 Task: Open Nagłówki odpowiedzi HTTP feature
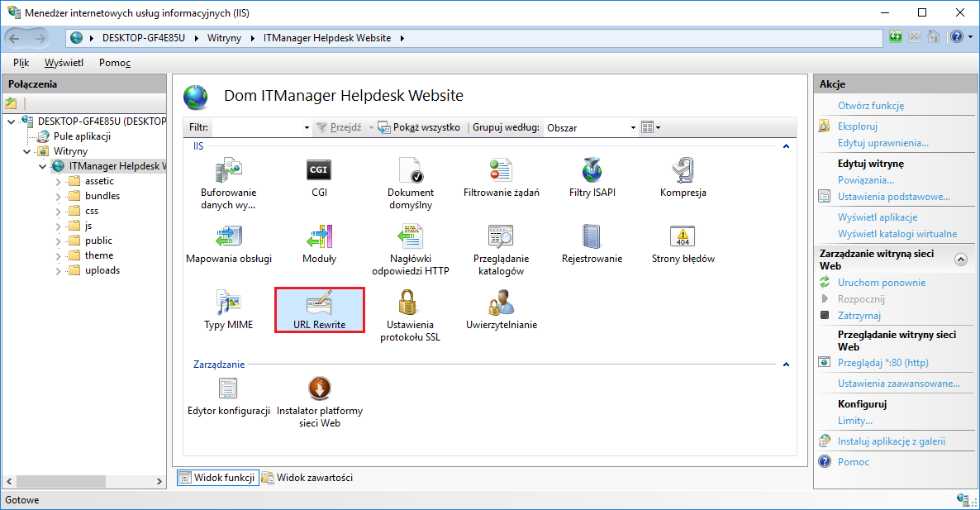click(x=411, y=236)
